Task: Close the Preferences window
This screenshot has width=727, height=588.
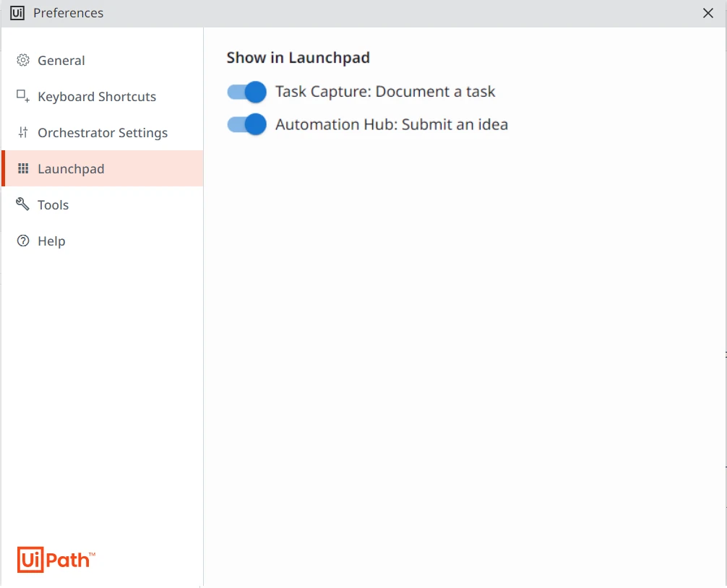Action: coord(707,13)
